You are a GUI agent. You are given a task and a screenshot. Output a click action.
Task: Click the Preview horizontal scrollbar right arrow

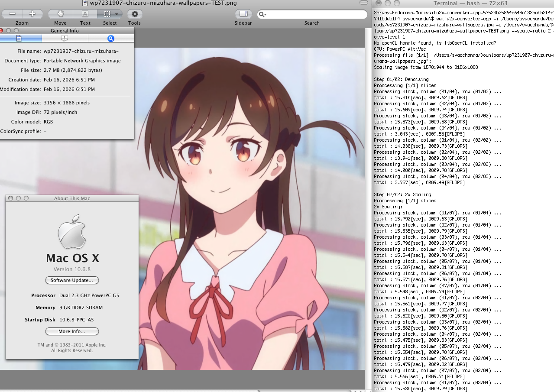[x=362, y=390]
